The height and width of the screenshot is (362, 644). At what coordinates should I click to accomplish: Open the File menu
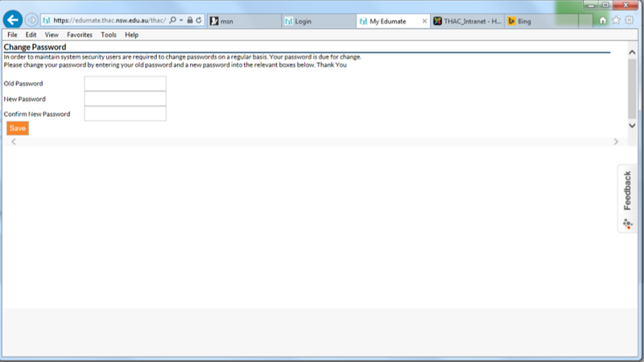(12, 35)
